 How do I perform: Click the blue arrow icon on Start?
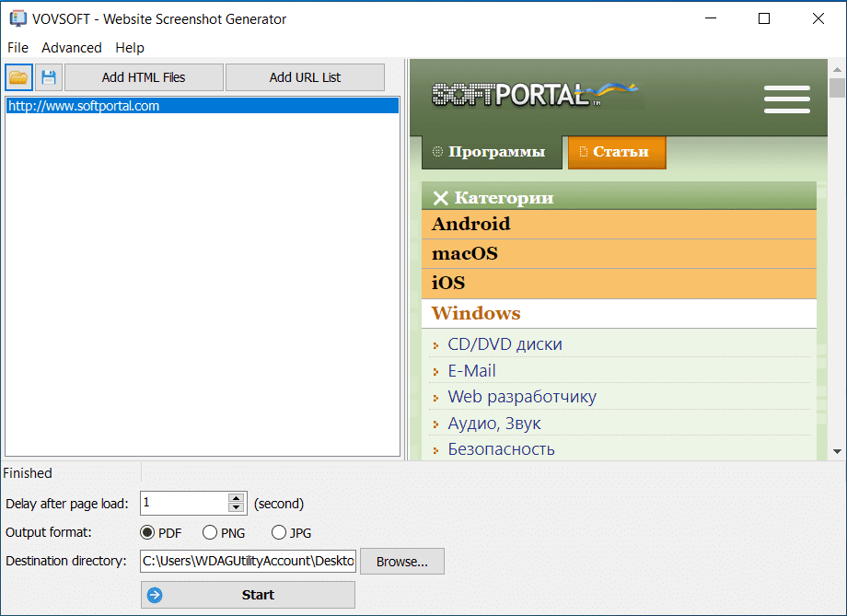[155, 595]
